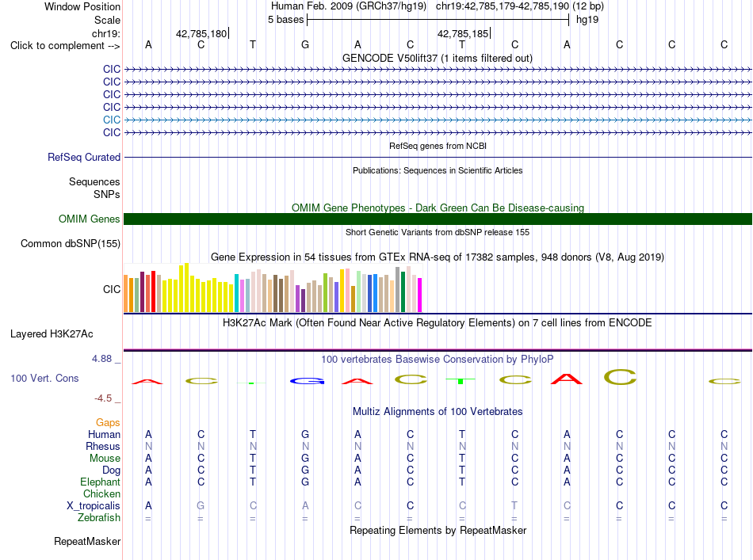Click the RepeatMasker track label

coord(87,541)
